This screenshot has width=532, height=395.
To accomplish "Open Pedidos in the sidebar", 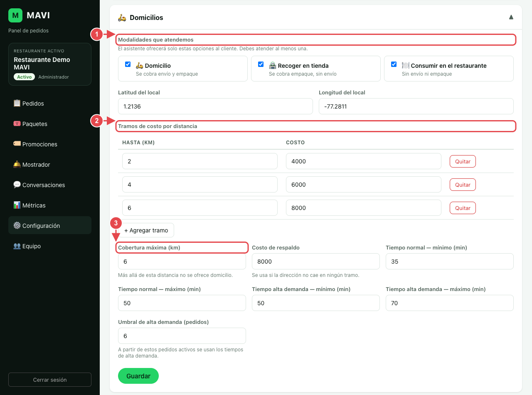I will point(50,103).
